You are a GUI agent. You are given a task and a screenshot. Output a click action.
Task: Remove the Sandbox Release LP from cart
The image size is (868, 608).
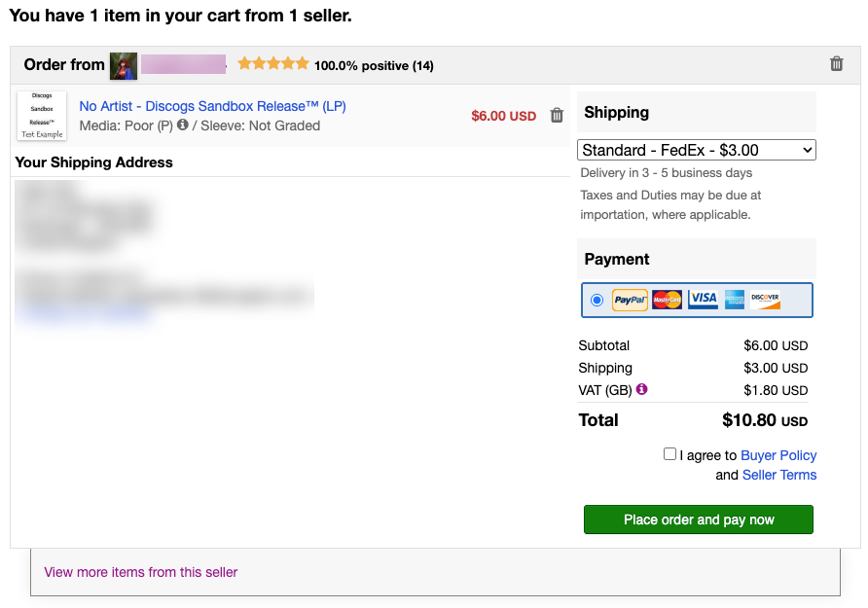point(557,115)
